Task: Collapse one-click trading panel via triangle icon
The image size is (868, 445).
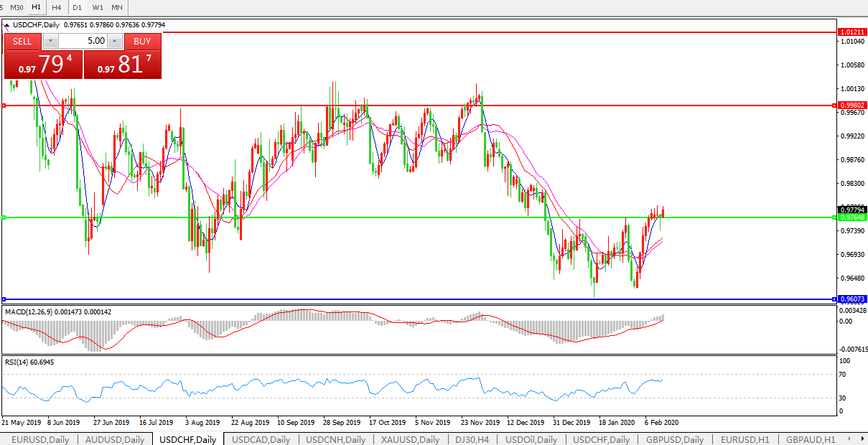Action: 7,25
